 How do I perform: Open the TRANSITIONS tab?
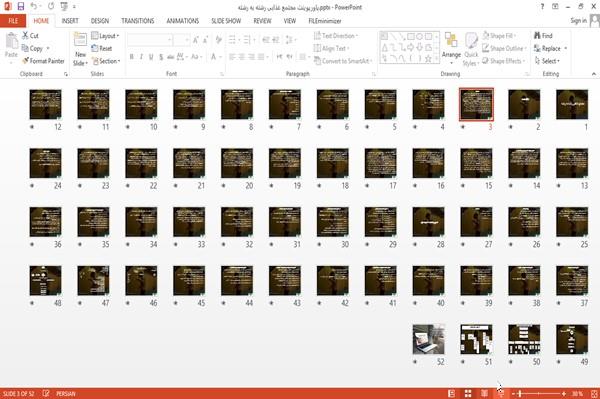(138, 21)
